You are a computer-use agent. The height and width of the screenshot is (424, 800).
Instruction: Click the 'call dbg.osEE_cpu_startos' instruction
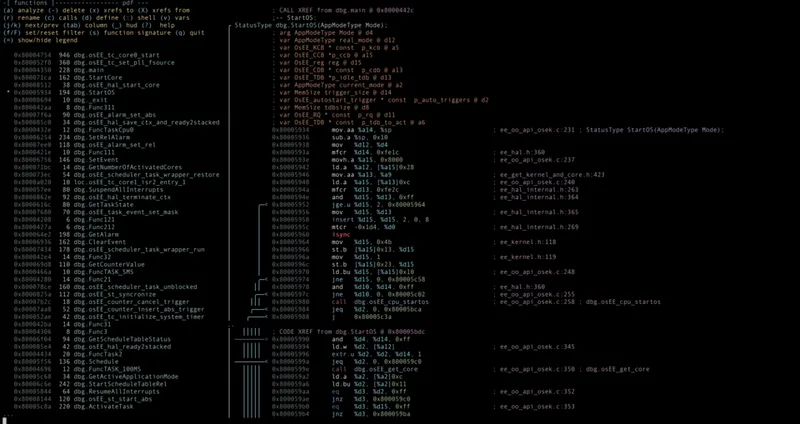(380, 302)
